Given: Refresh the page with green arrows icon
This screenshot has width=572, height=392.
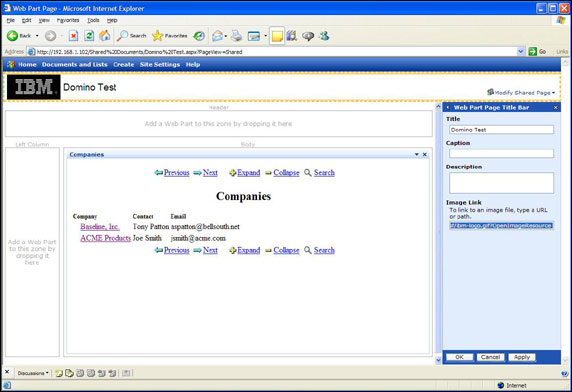Looking at the screenshot, I should [x=89, y=36].
